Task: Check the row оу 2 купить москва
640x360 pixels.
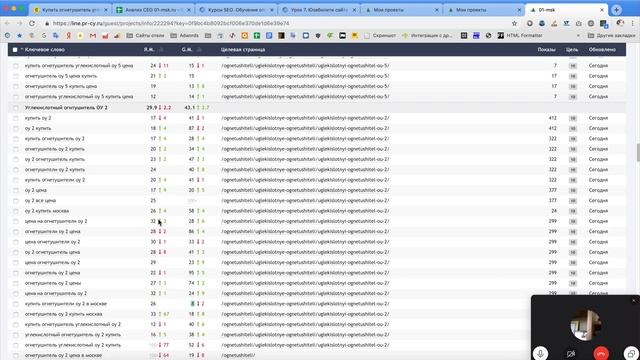Action: pos(16,211)
